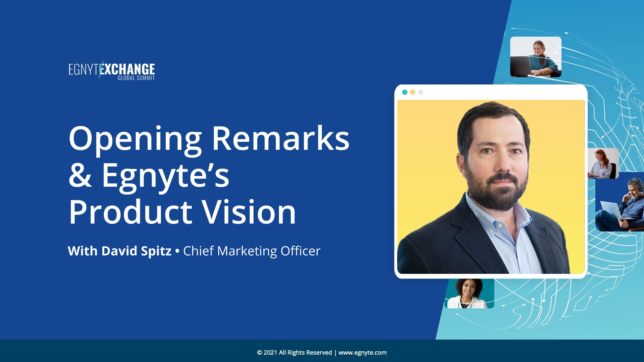Click the green dot in window mockup
This screenshot has height=362, width=644.
[405, 92]
